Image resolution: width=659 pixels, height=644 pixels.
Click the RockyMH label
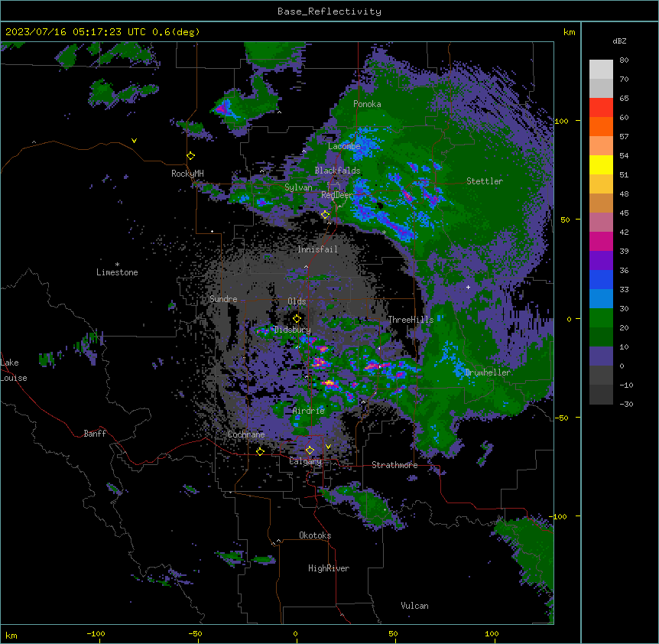(187, 174)
